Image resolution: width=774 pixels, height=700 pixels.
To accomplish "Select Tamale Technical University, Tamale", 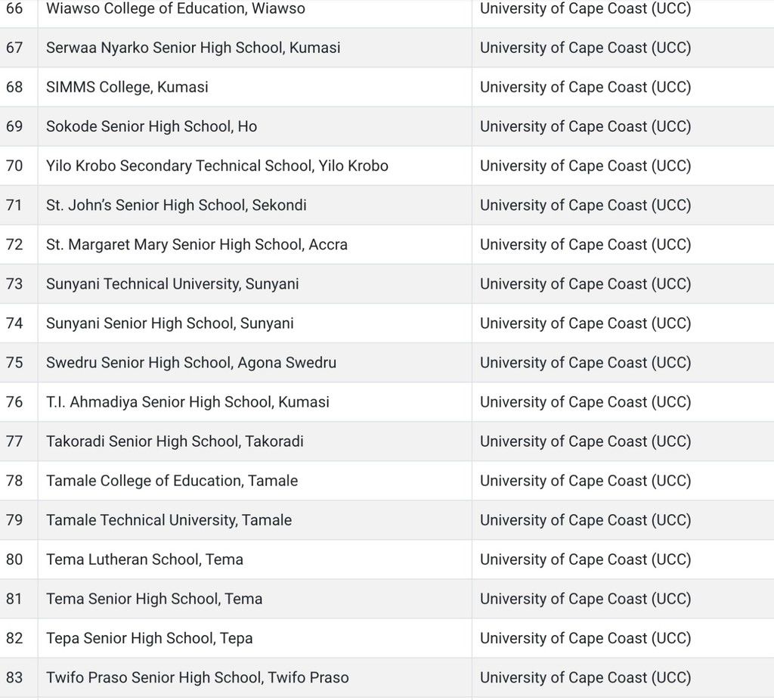I will click(169, 519).
